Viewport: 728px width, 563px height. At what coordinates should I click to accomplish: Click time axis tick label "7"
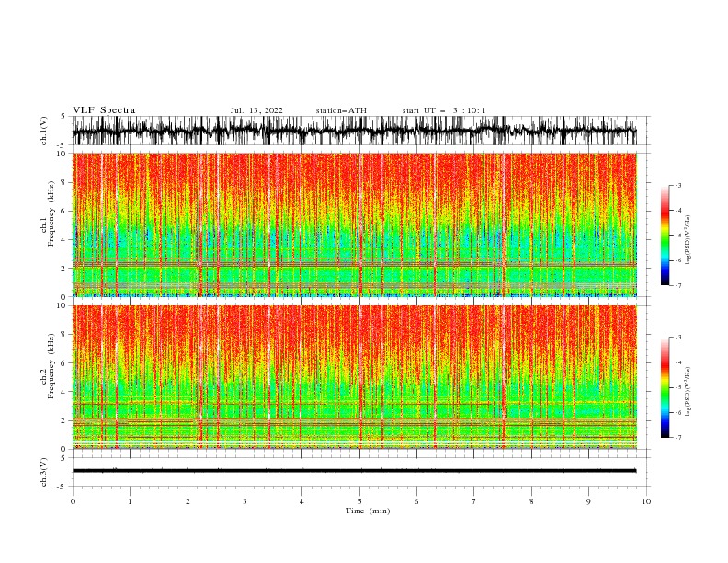point(473,501)
